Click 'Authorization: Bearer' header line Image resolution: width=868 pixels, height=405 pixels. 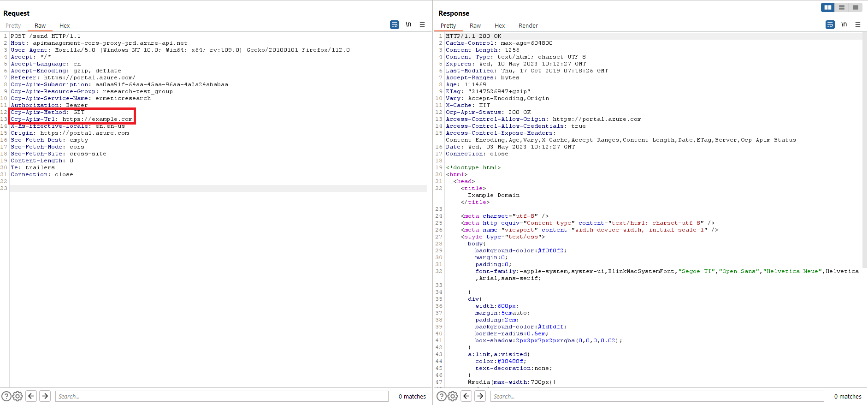click(x=49, y=105)
